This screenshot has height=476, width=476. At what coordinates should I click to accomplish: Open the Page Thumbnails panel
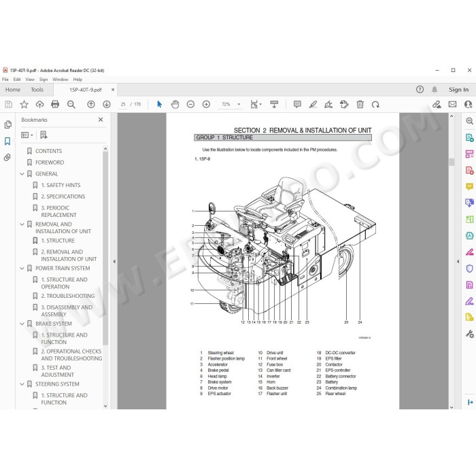[8, 124]
